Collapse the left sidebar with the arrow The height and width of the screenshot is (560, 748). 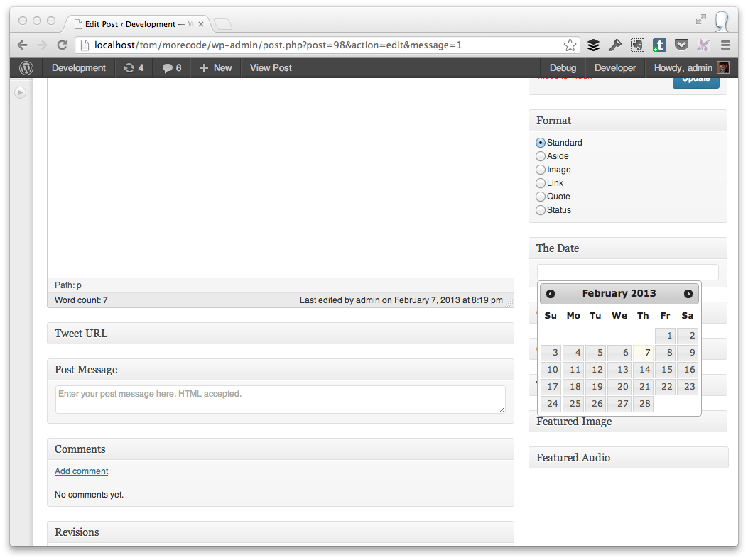pyautogui.click(x=20, y=92)
